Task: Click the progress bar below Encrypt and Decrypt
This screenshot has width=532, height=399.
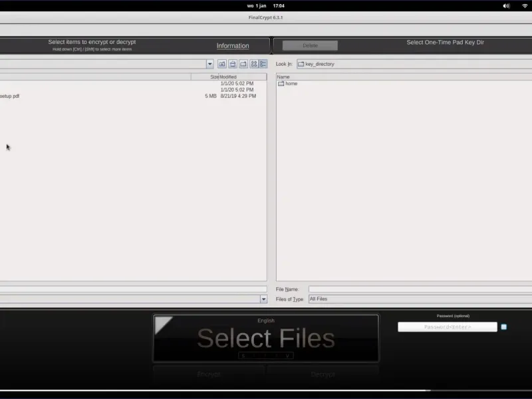Action: pyautogui.click(x=266, y=390)
